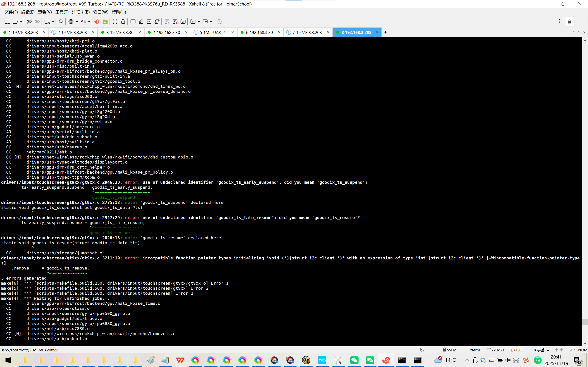Enter full screen mode icon
Image resolution: width=588 pixels, height=367 pixels.
[115, 22]
